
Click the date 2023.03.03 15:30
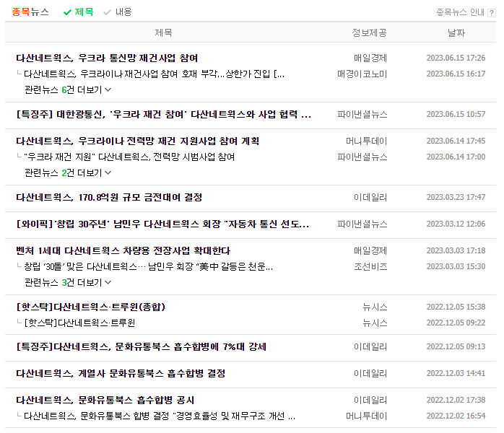[456, 266]
